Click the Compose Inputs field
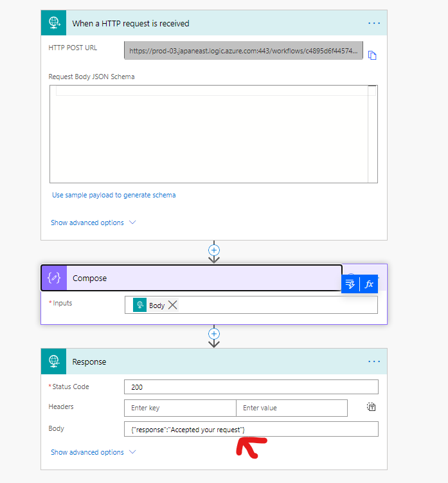Screen dimensions: 448x483 click(x=251, y=305)
